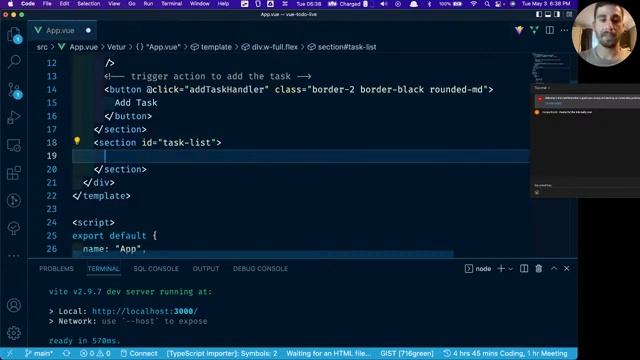This screenshot has width=640, height=360.
Task: Open the http://localhost:3000/ link in the terminal
Action: point(145,311)
